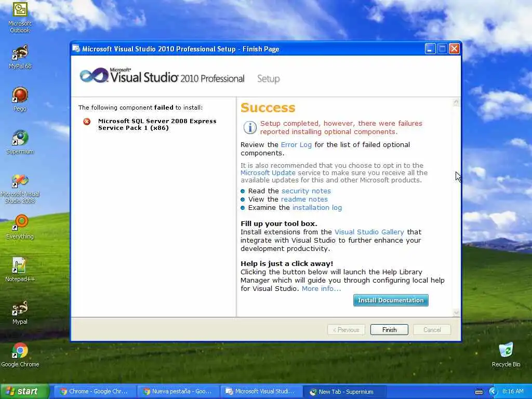Click the scroll up arrow in Success pane
Viewport: 532px width, 399px height.
(x=456, y=102)
